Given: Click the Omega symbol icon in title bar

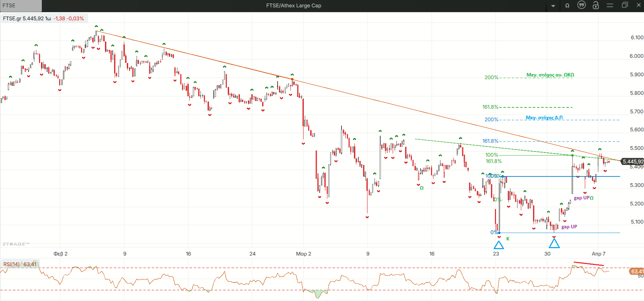Looking at the screenshot, I should [567, 6].
